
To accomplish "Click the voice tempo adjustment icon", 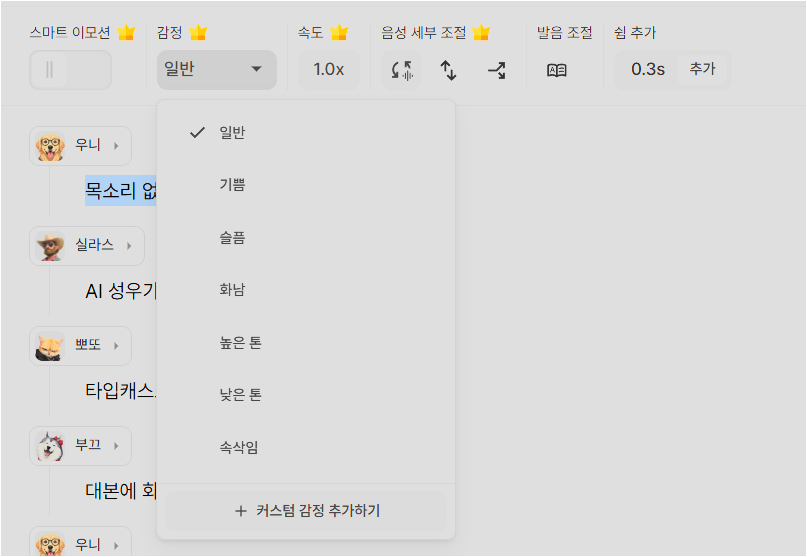I will pyautogui.click(x=402, y=70).
